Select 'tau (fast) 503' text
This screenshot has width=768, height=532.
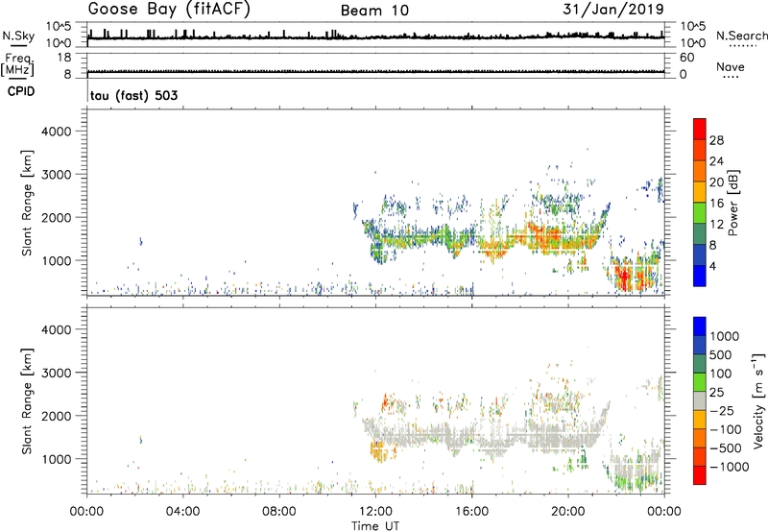click(134, 95)
